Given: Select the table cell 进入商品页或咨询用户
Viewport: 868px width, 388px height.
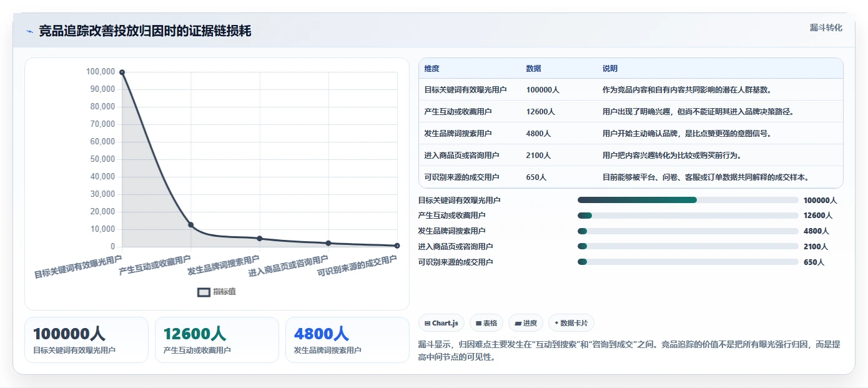Looking at the screenshot, I should [461, 156].
